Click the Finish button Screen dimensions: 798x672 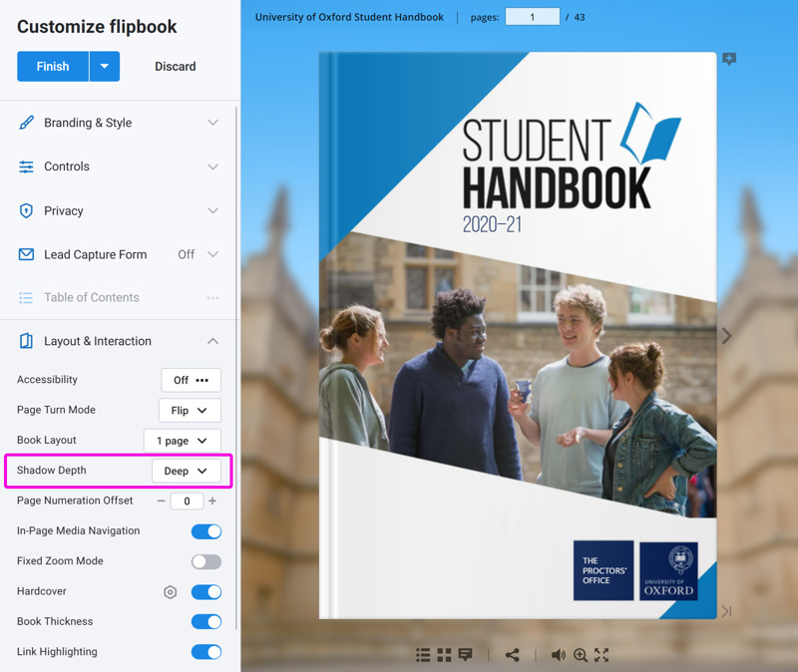[x=53, y=66]
